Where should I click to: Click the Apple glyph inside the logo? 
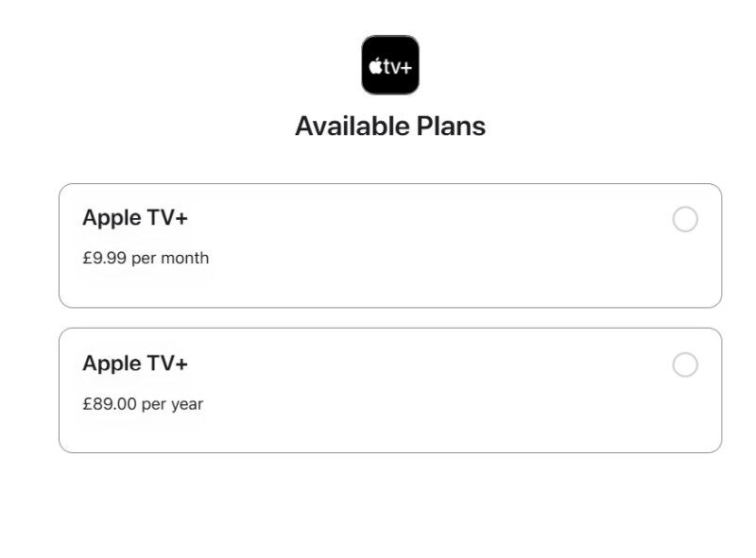point(375,66)
